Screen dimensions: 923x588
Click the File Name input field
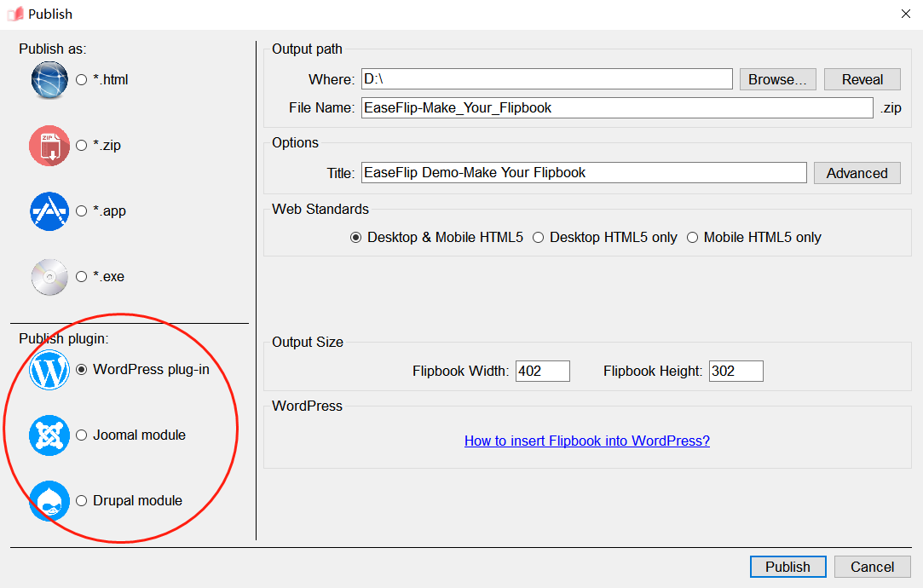click(x=616, y=108)
